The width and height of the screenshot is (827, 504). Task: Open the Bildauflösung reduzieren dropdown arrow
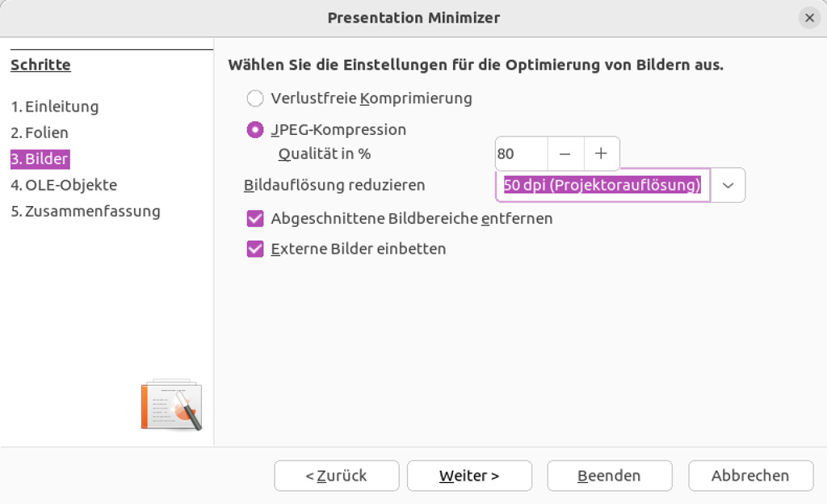[728, 185]
